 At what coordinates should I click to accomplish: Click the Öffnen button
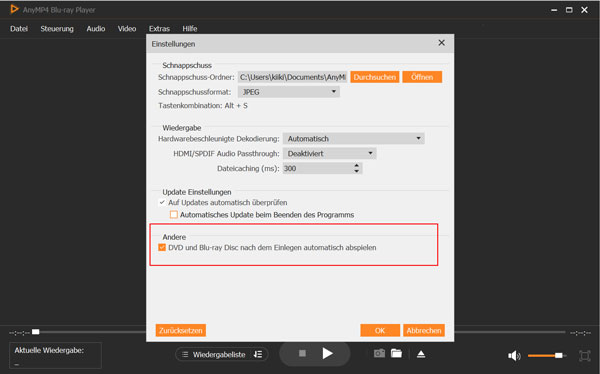[x=422, y=77]
